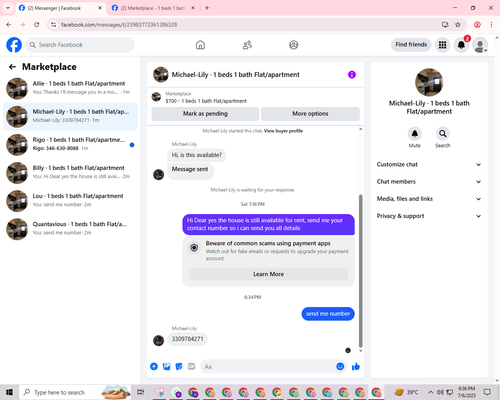Expand Privacy & support section
The height and width of the screenshot is (400, 500).
429,216
